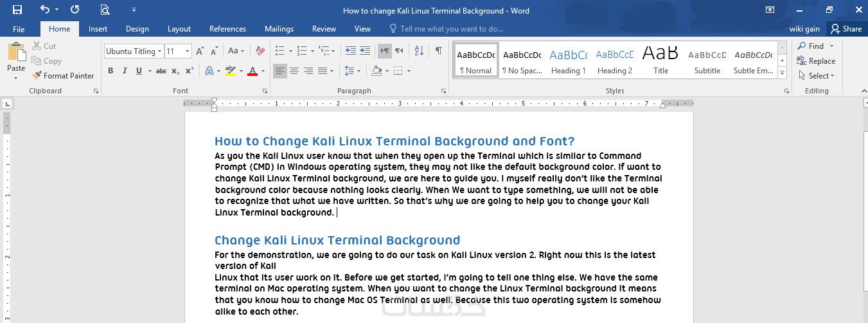
Task: Open the References ribbon tab
Action: 227,29
